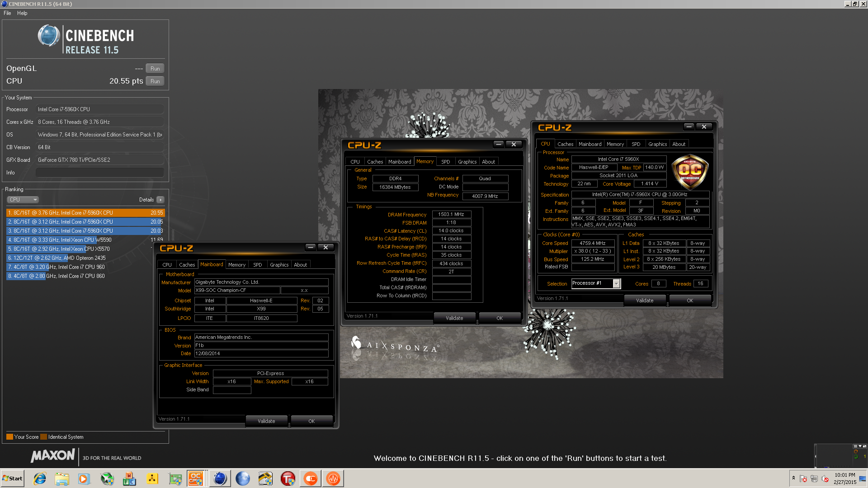Open the yellow measuring tool taskbar icon
Screen dimensions: 868x488
tap(265, 479)
